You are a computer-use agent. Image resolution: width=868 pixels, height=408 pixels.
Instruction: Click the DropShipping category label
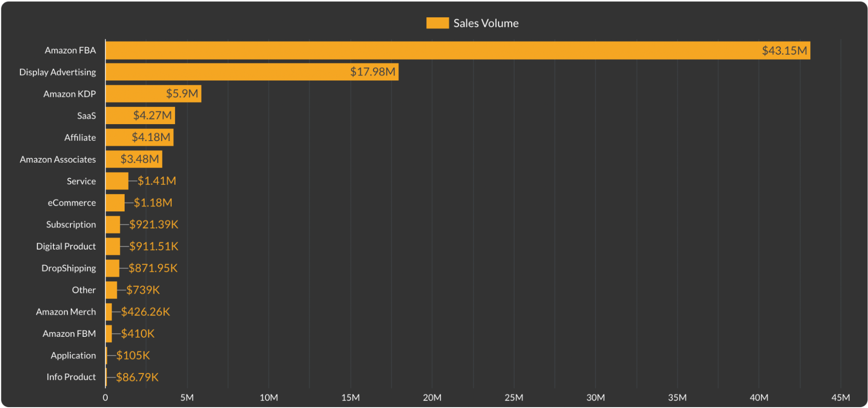(x=68, y=268)
